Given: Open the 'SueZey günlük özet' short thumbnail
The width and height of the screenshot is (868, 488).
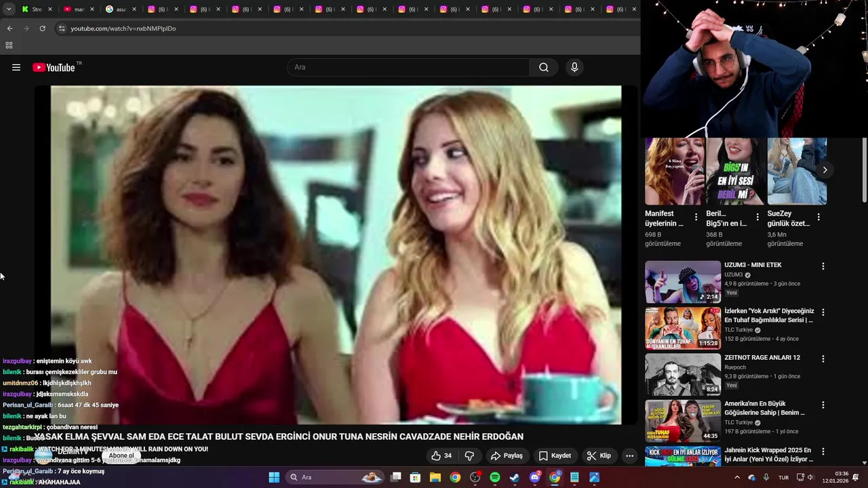Looking at the screenshot, I should tap(797, 171).
